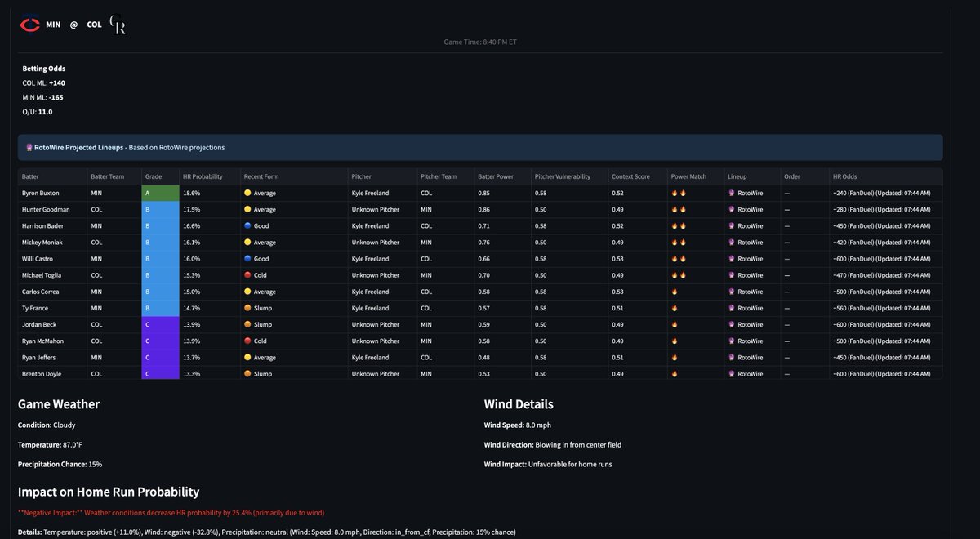This screenshot has width=980, height=539.
Task: Click the RotoWire lineup icon for Hunter Goodman
Action: tap(731, 210)
